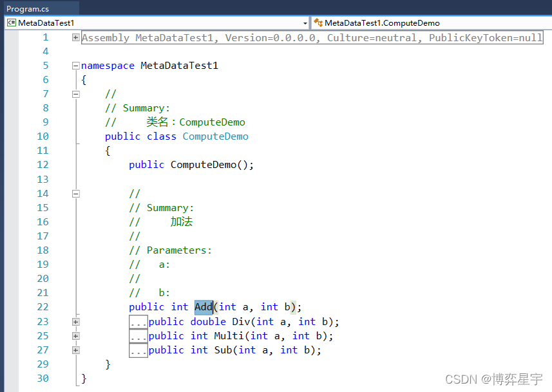
Task: Expand the collapsed Assembly region on line 1
Action: point(76,37)
